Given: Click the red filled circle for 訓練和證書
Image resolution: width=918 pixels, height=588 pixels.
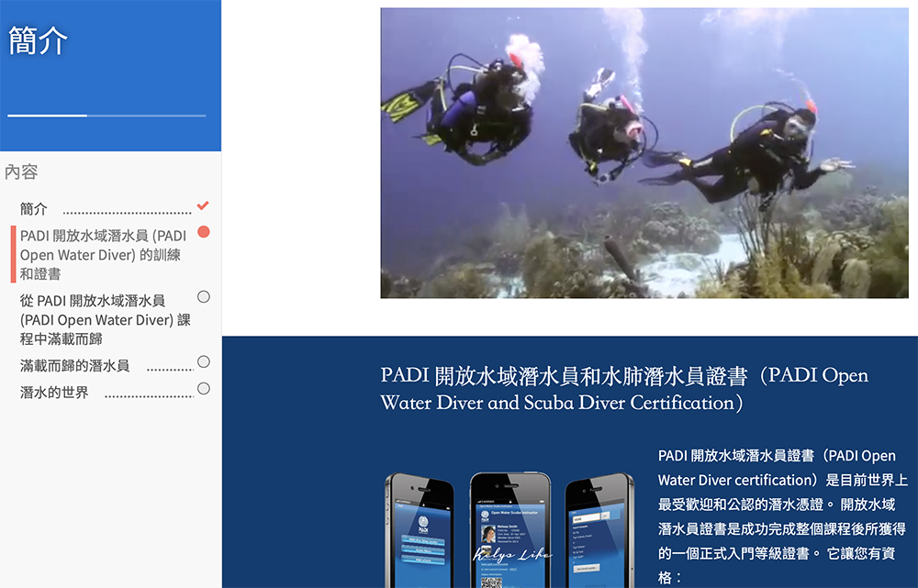Looking at the screenshot, I should coord(204,232).
